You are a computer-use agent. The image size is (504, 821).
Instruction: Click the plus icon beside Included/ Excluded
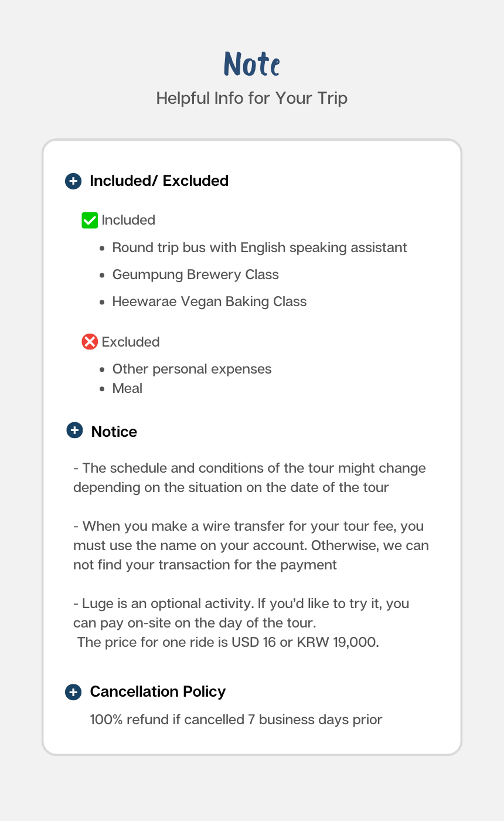73,181
